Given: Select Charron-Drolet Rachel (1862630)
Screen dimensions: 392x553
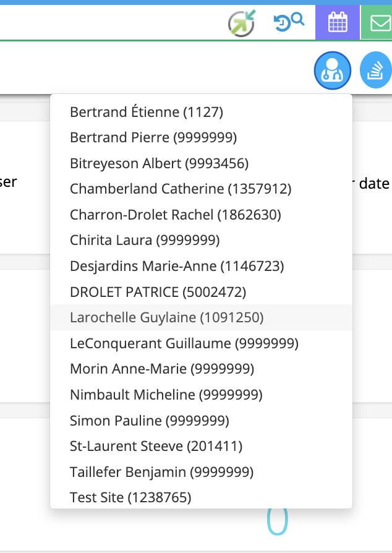Looking at the screenshot, I should click(x=202, y=215).
